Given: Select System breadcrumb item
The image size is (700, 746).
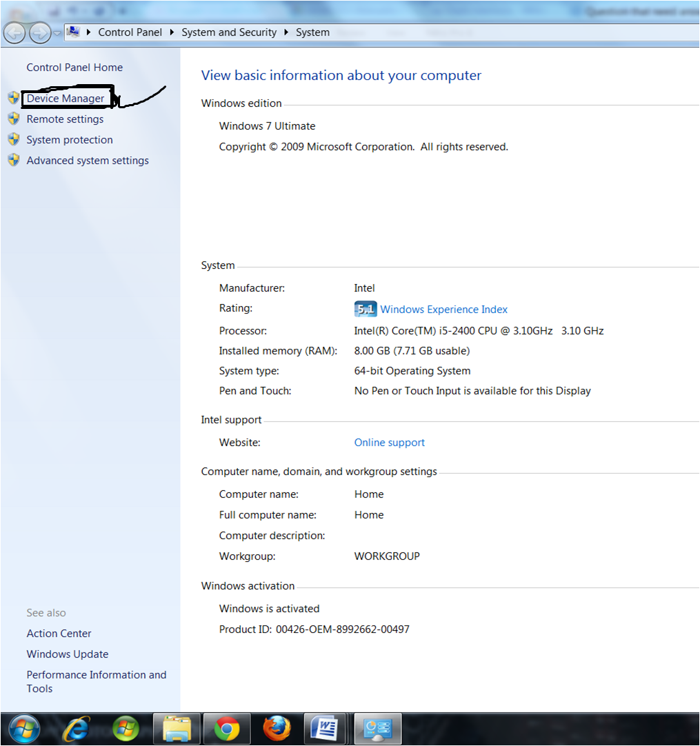Looking at the screenshot, I should tap(312, 32).
